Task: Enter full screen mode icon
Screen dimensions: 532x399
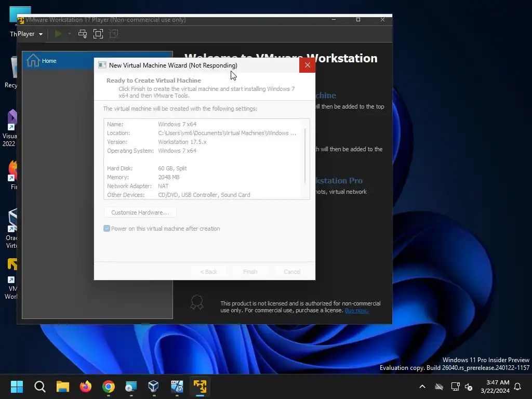Action: coord(98,34)
